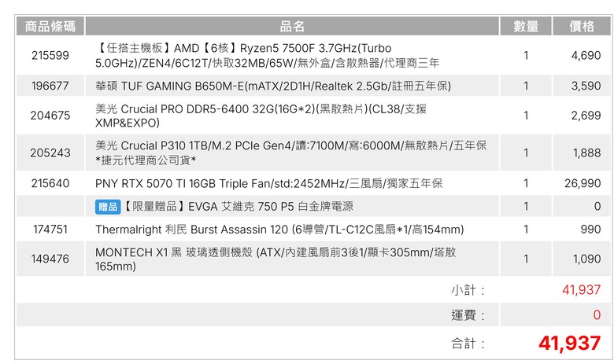Click the 數量 column header

[526, 26]
